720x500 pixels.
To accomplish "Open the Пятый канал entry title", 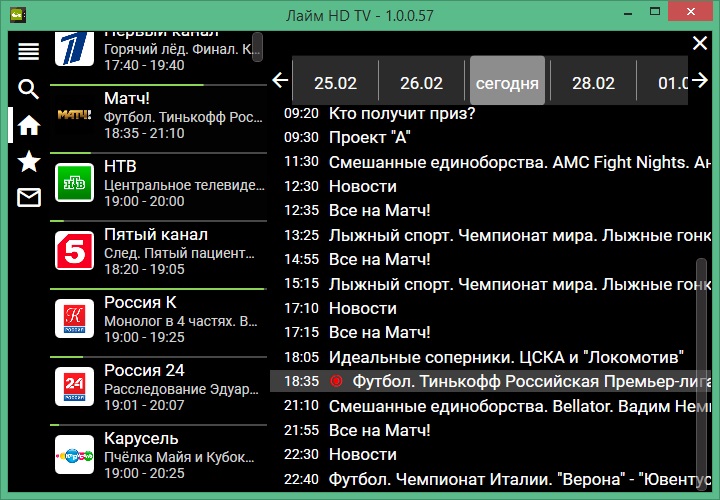I will (156, 234).
